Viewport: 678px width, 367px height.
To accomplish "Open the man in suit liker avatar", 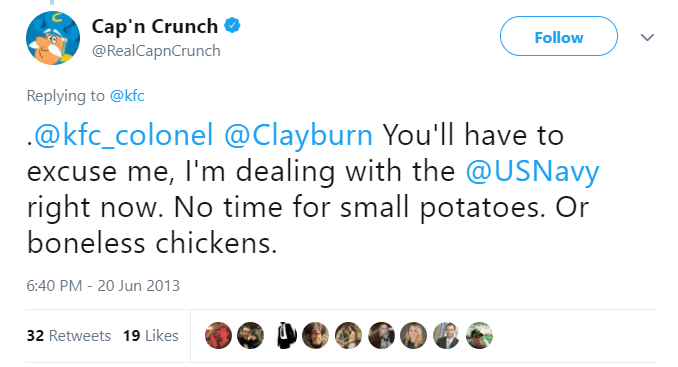I will 446,335.
